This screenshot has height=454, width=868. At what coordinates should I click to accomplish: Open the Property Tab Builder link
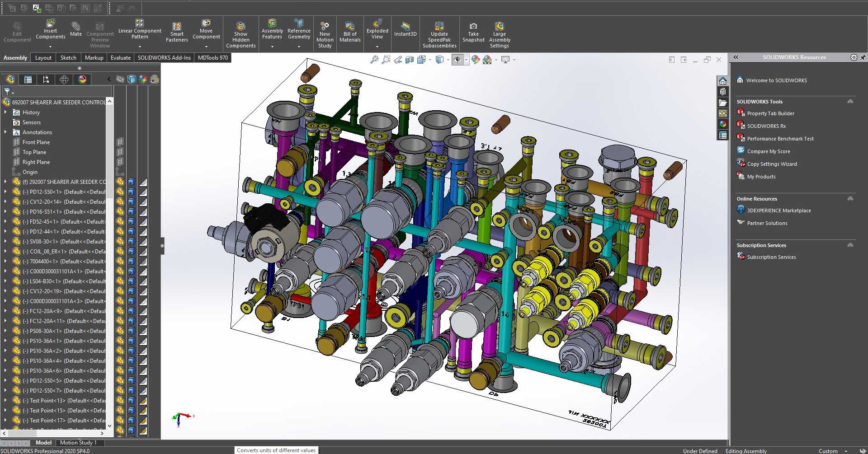pyautogui.click(x=770, y=113)
